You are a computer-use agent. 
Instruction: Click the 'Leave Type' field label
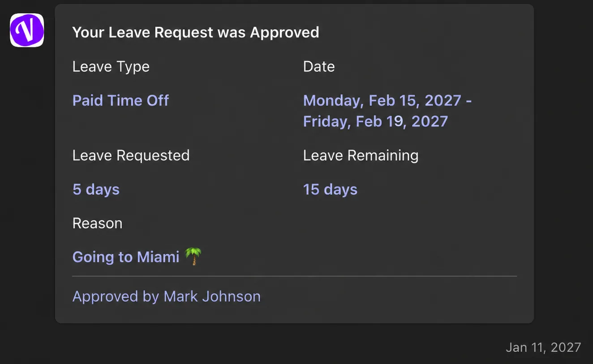coord(111,66)
